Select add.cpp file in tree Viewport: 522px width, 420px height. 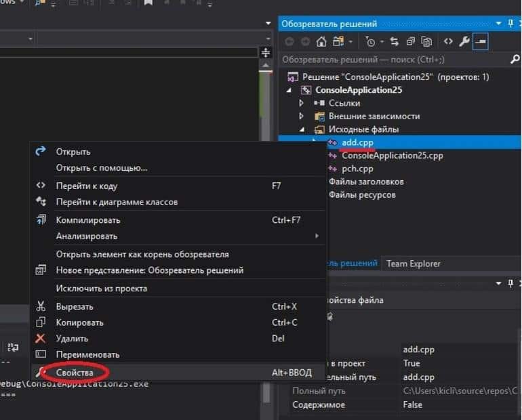(357, 142)
